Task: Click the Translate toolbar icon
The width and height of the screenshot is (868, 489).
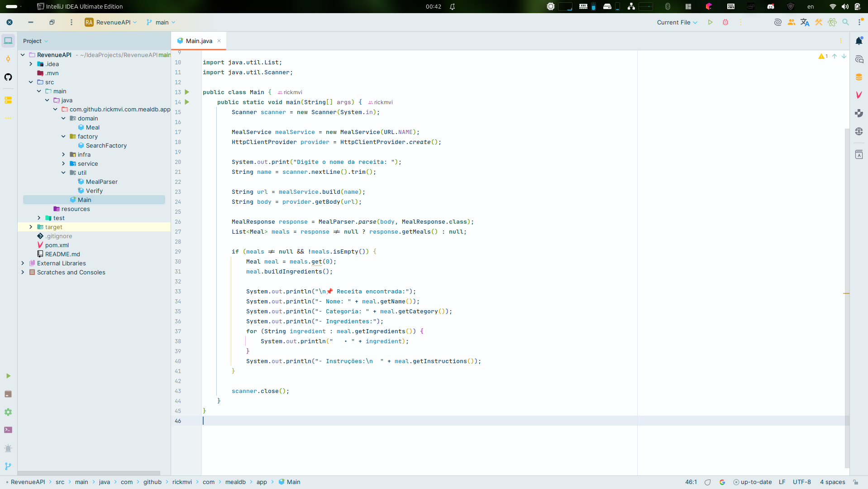Action: tap(805, 22)
